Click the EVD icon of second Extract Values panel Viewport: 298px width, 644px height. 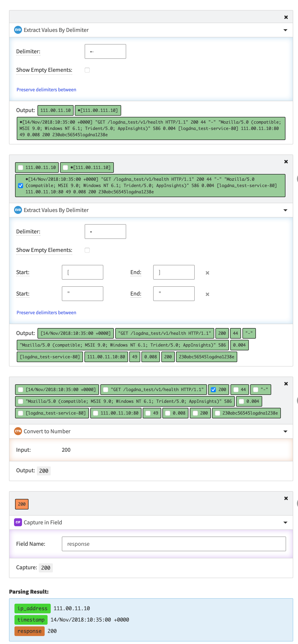pos(18,210)
